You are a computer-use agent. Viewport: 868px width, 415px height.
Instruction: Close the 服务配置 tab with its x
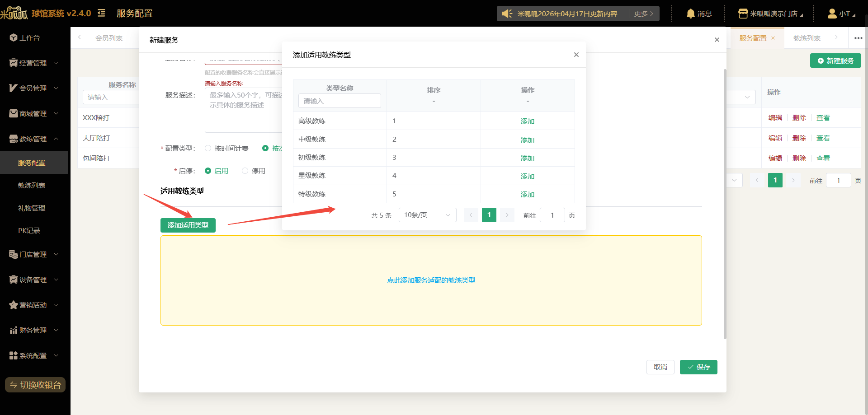773,38
